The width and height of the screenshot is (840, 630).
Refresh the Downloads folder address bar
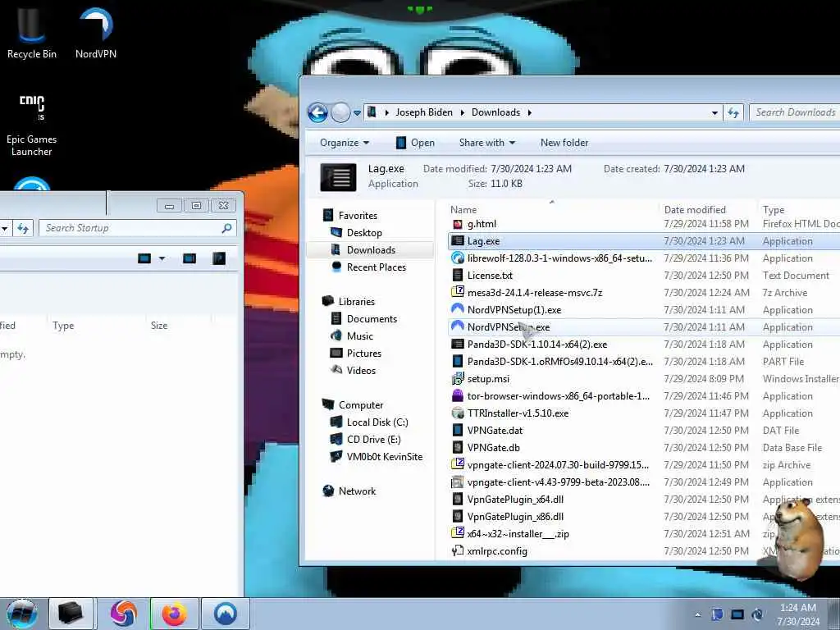(x=733, y=112)
